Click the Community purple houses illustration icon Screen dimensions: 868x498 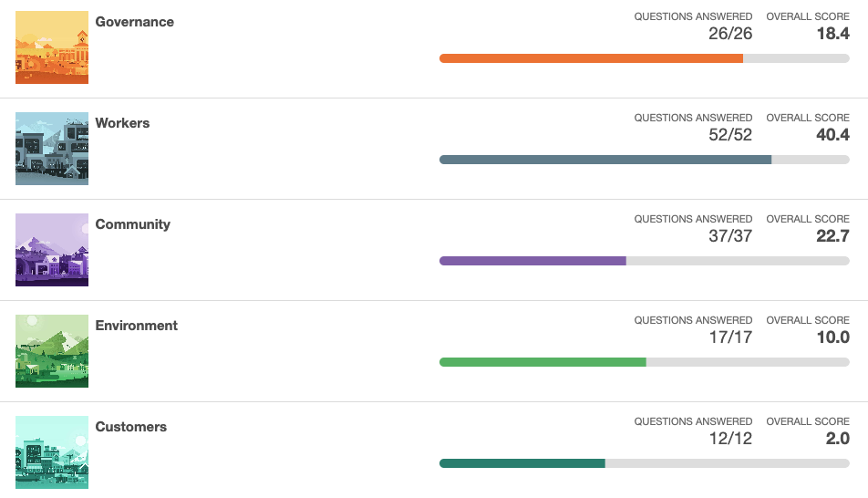coord(52,250)
